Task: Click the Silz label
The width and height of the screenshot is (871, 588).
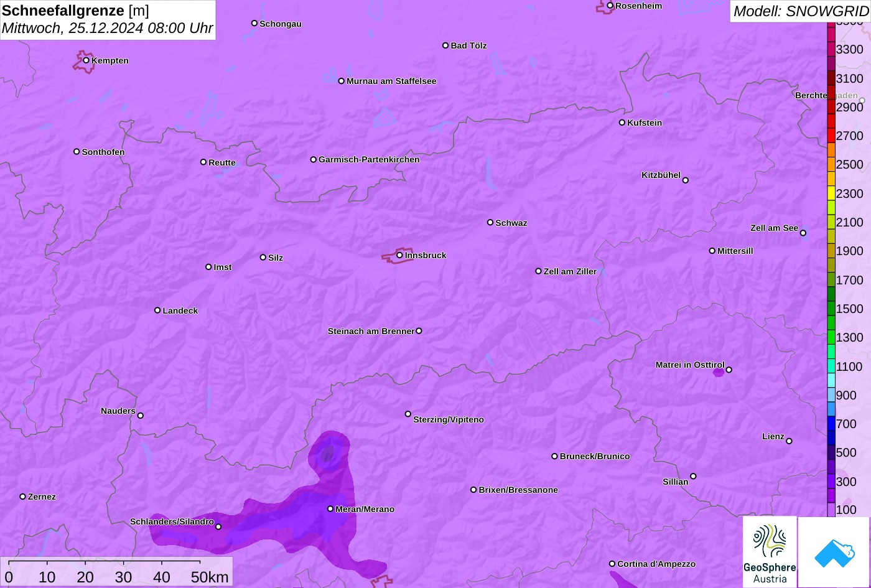Action: point(276,258)
